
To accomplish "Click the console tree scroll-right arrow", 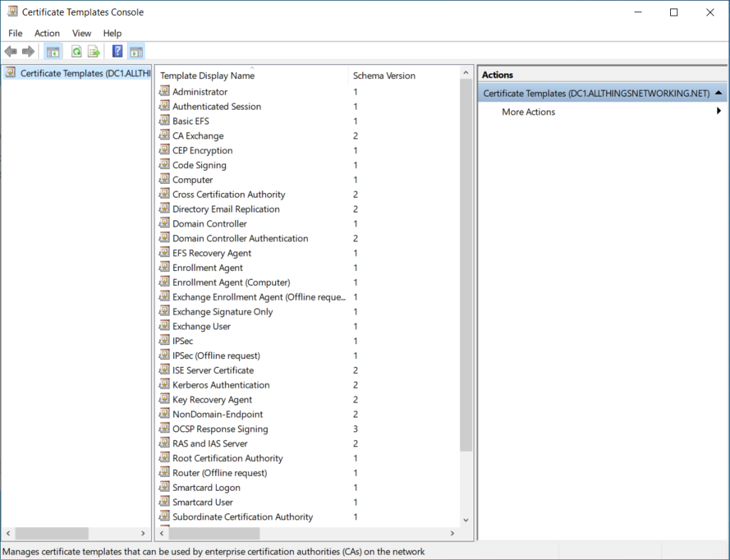I will pyautogui.click(x=143, y=533).
